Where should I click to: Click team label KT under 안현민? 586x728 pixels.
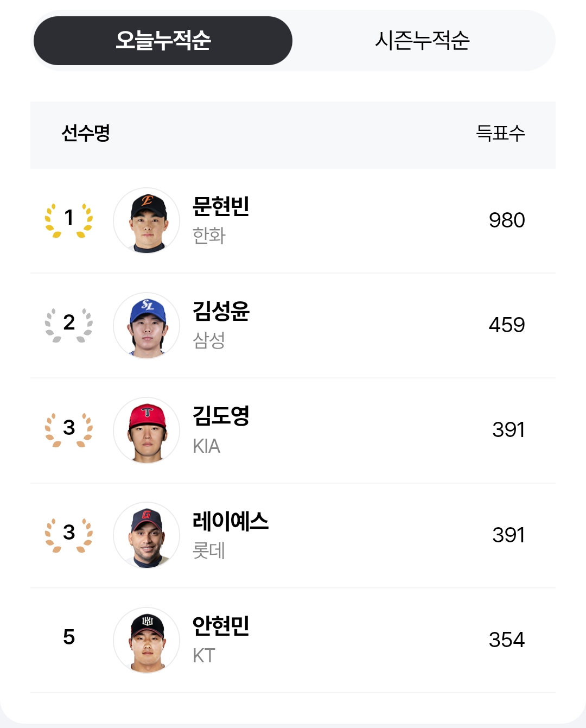coord(204,656)
